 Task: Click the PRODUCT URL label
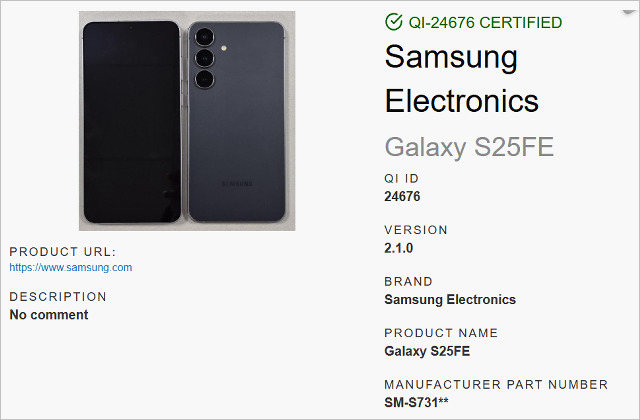63,252
